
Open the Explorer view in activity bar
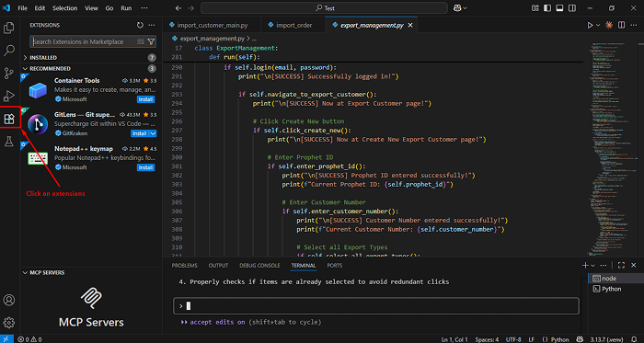(9, 29)
